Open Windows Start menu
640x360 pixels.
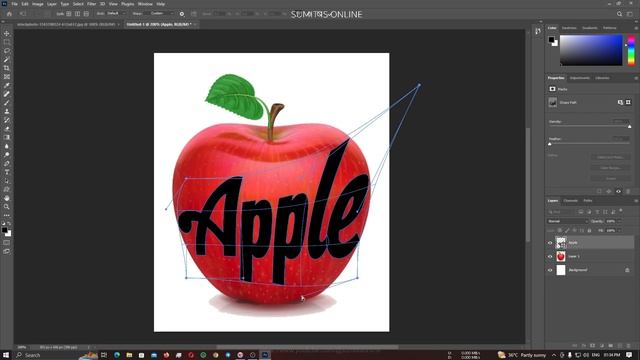6,355
